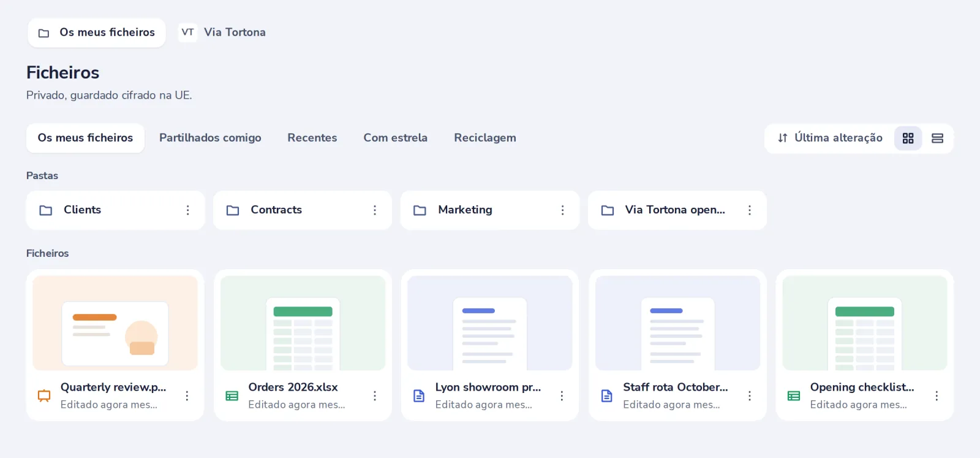This screenshot has width=980, height=458.
Task: Select the Os meus ficheiros tab
Action: pyautogui.click(x=85, y=138)
